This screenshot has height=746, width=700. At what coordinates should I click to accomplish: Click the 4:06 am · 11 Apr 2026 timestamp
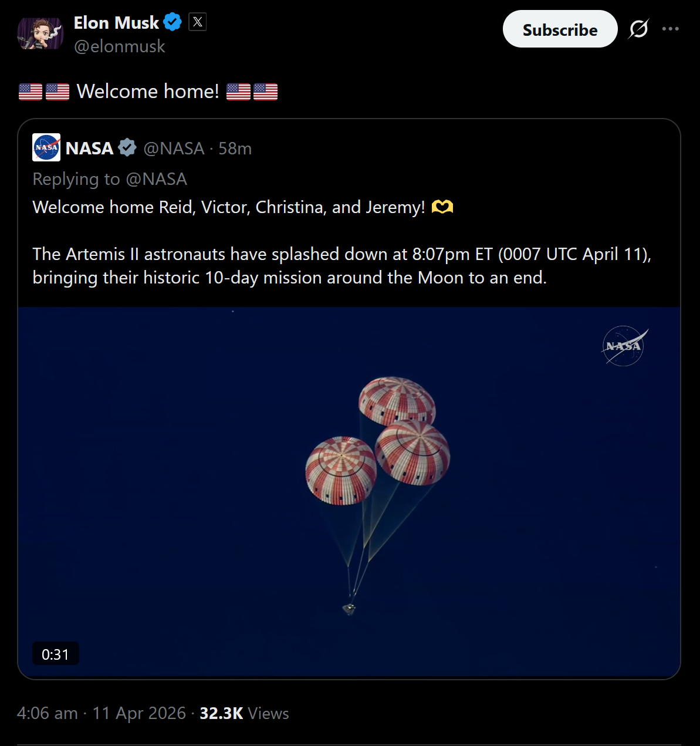102,713
